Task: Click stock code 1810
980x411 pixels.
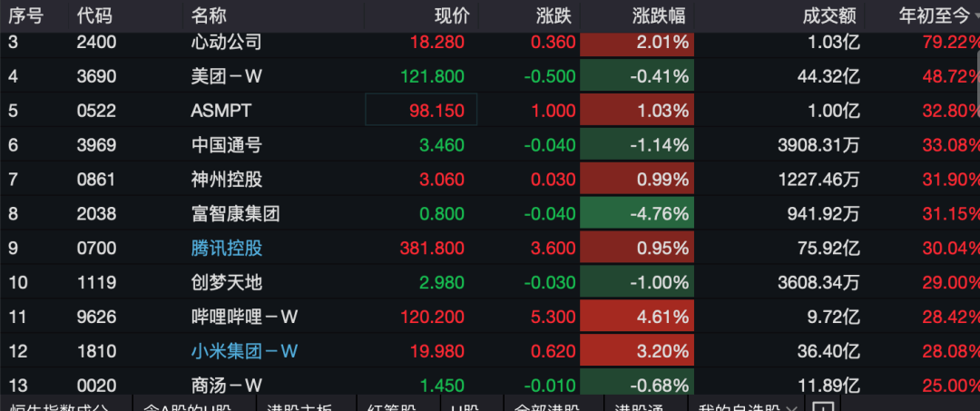Action: tap(96, 351)
